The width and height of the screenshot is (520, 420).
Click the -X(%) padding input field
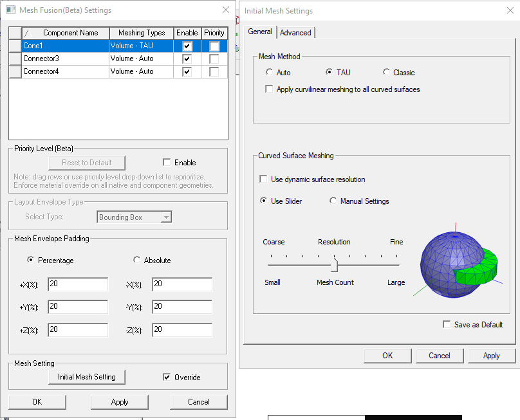[182, 284]
